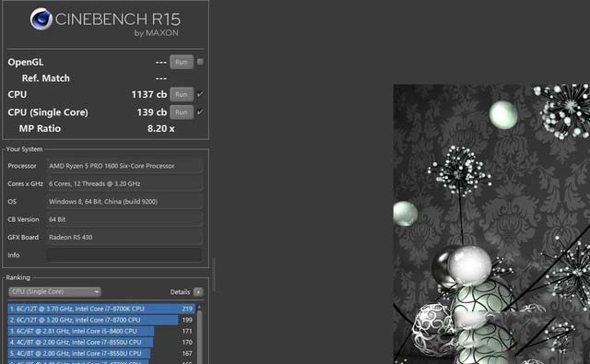
Task: Click the Details label in Ranking
Action: [x=180, y=292]
